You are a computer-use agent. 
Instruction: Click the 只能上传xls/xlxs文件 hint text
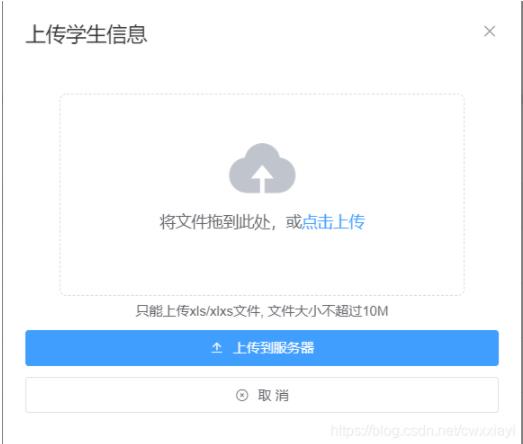click(198, 311)
